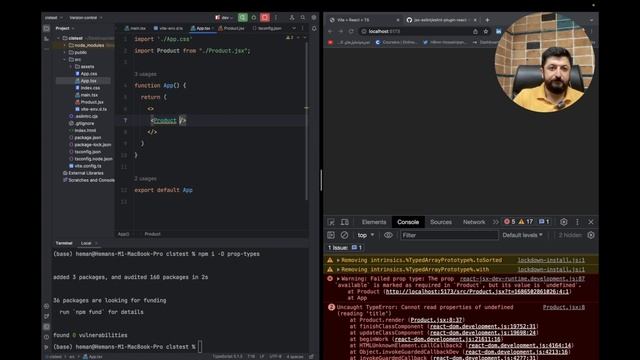Switch to the tsconfig.json editor tab
Viewport: 640px width, 360px height.
[267, 28]
